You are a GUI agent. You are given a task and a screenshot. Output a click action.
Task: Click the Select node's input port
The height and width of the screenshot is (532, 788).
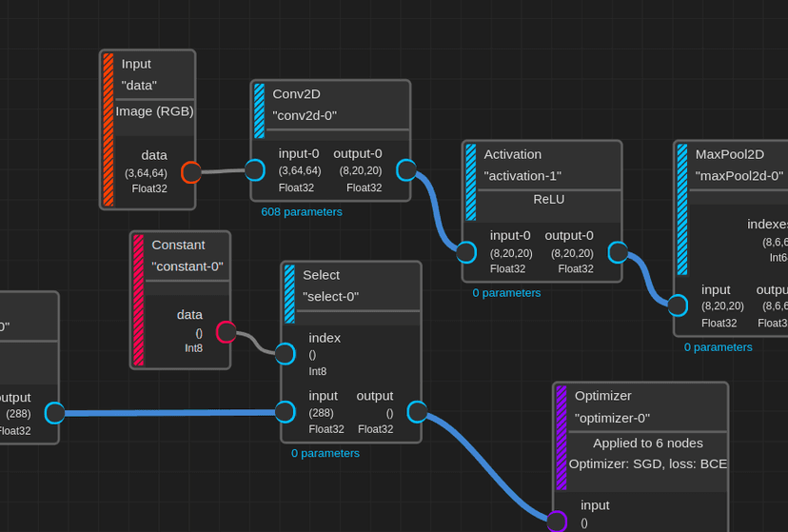pos(286,412)
